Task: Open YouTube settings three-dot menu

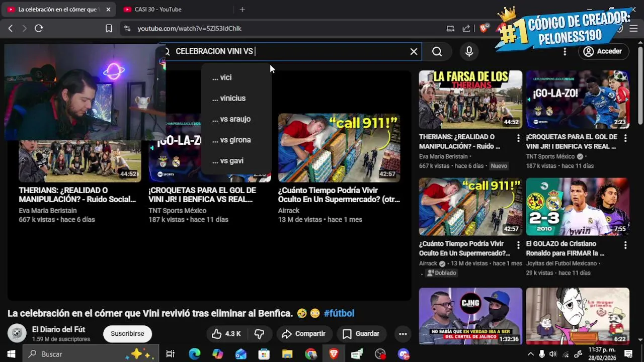Action: click(x=565, y=51)
